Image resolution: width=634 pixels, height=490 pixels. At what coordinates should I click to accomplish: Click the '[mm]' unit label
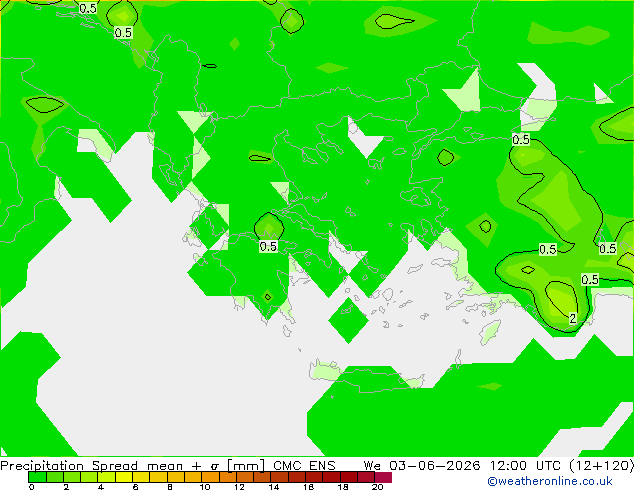tap(246, 466)
